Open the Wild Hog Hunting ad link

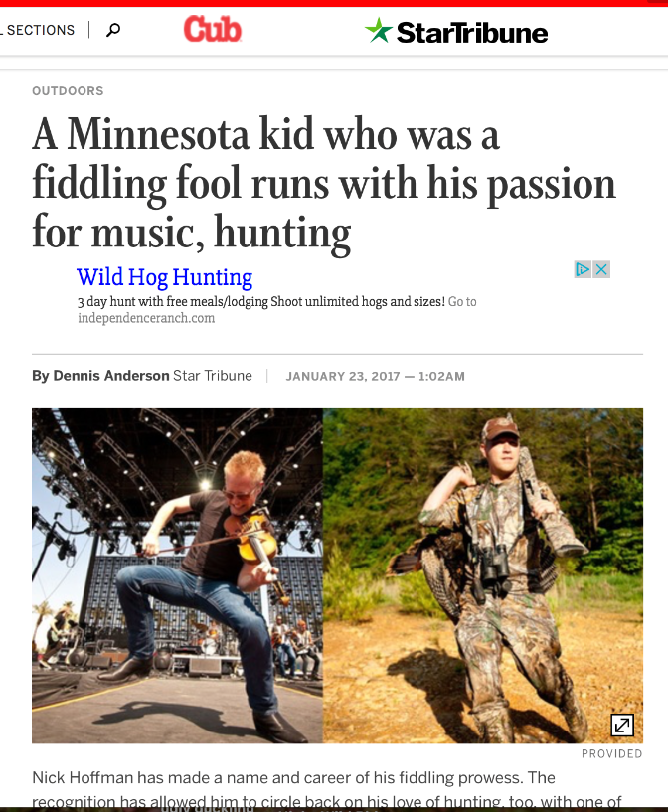coord(165,277)
